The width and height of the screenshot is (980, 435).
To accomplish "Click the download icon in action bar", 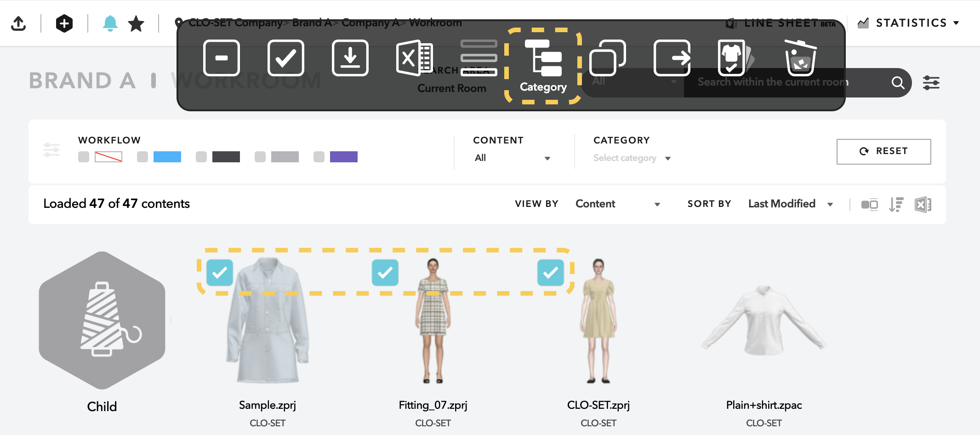I will [x=350, y=58].
